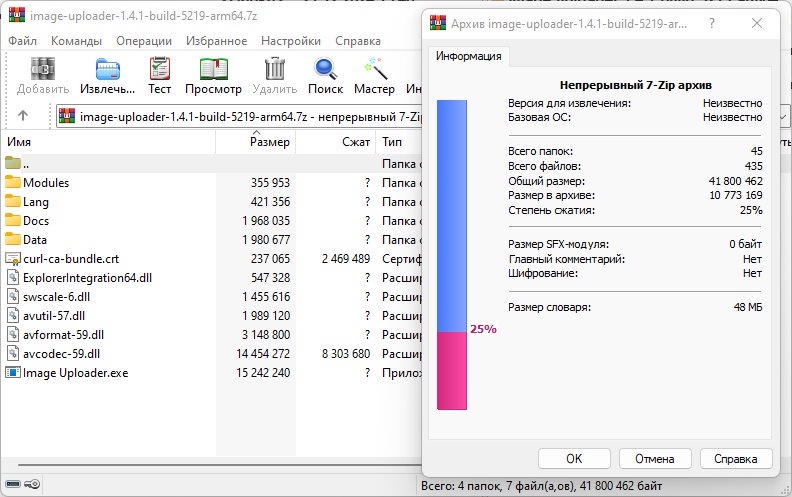The image size is (792, 497).
Task: Select the Docs folder icon
Action: [13, 220]
